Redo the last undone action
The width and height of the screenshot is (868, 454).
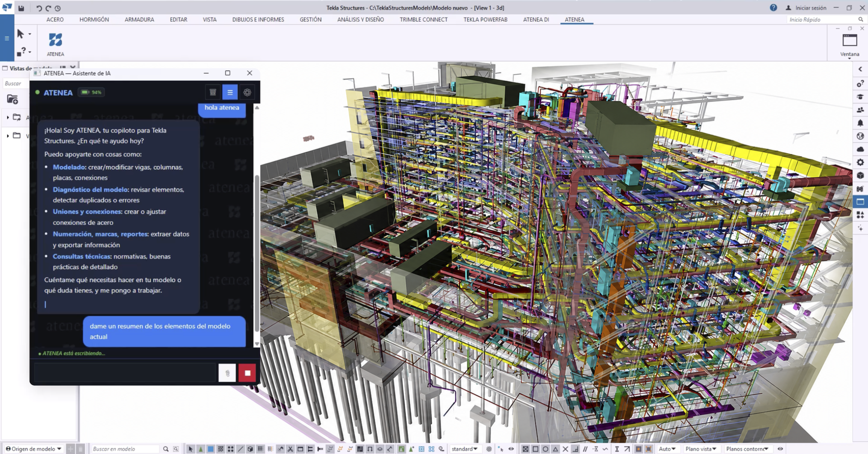coord(48,8)
